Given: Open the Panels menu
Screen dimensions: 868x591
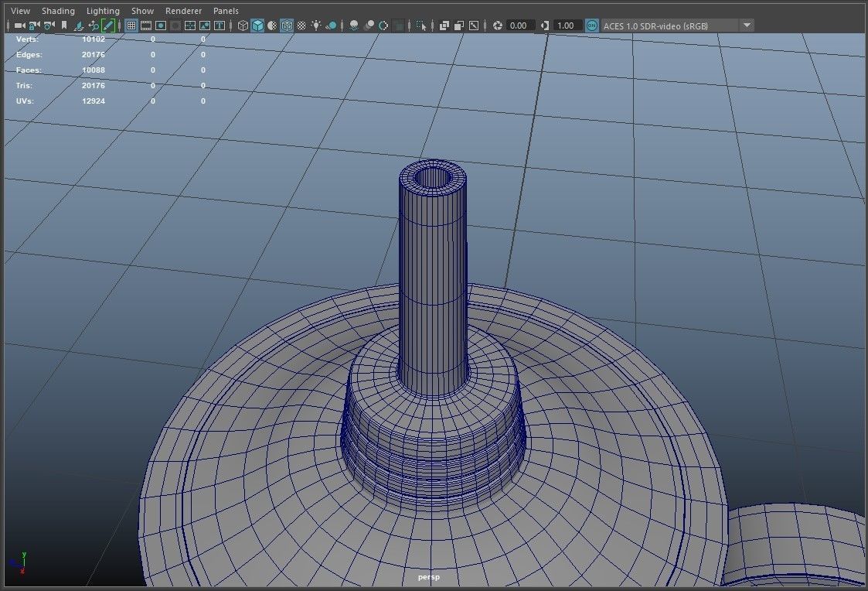Looking at the screenshot, I should point(226,11).
